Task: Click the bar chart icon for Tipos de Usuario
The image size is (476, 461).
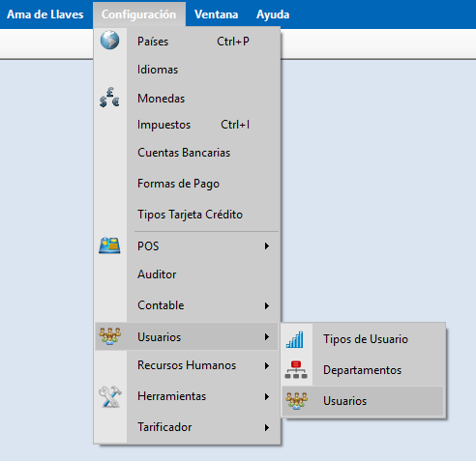Action: click(x=295, y=339)
